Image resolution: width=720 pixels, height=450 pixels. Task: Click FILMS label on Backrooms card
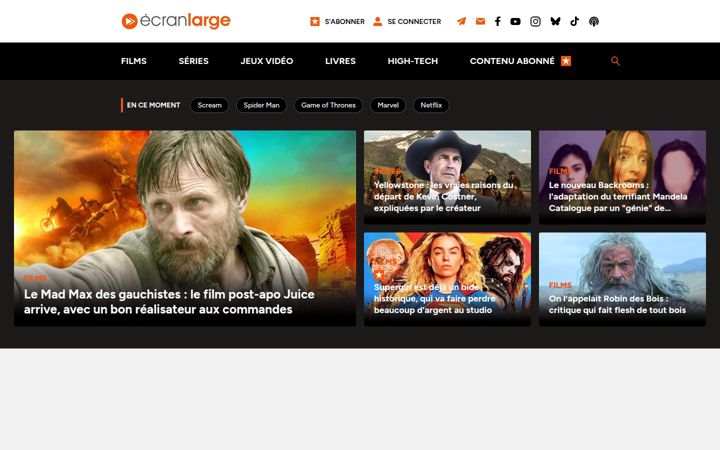coord(560,171)
